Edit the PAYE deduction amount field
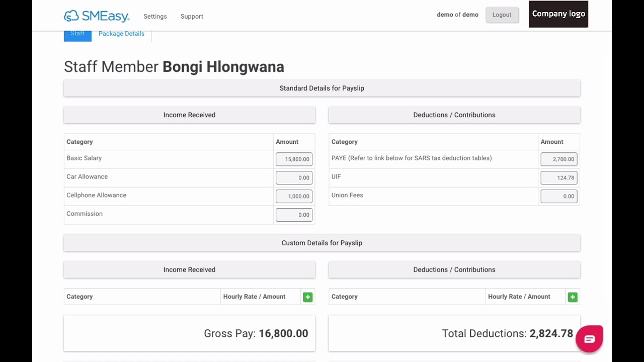This screenshot has height=362, width=644. pos(558,159)
